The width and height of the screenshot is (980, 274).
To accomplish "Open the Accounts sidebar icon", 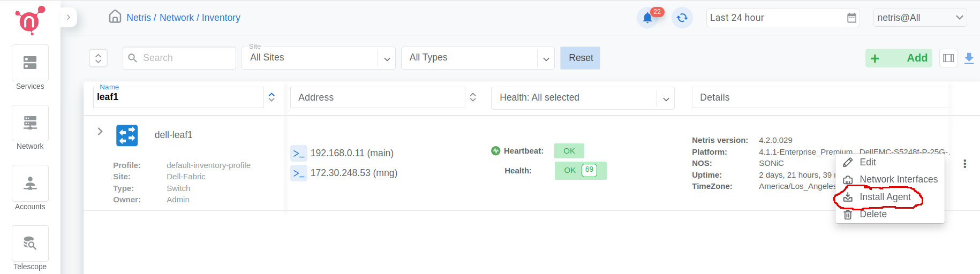I will [30, 184].
